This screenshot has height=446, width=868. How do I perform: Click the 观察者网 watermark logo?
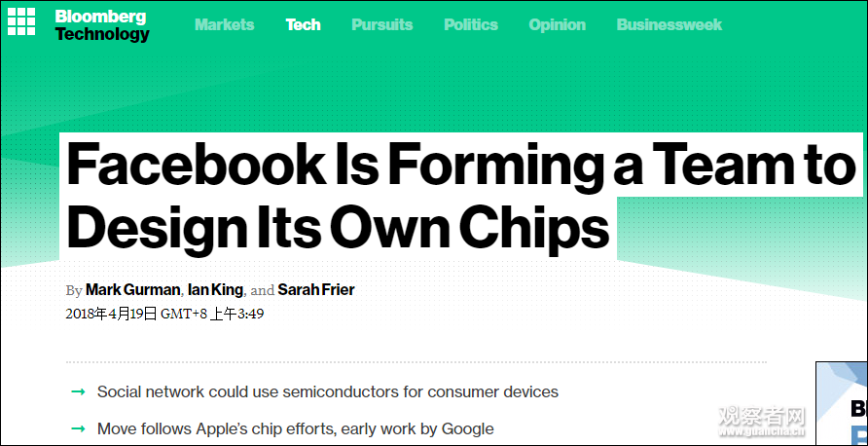[x=762, y=419]
